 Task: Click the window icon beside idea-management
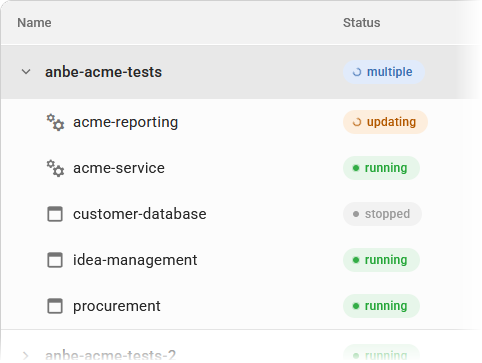pyautogui.click(x=55, y=260)
